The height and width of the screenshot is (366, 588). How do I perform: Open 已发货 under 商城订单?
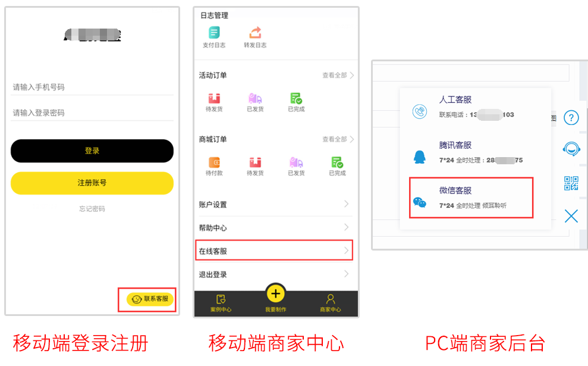click(x=296, y=166)
